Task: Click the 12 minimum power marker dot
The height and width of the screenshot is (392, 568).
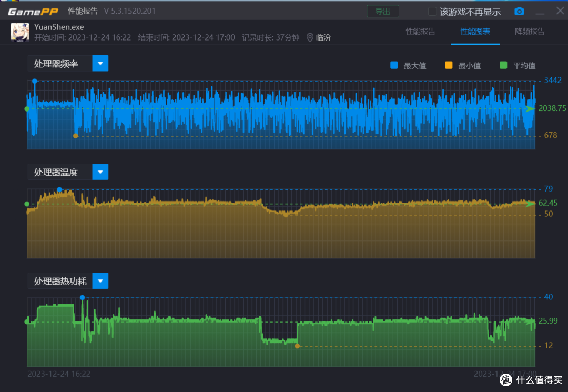Action: (297, 346)
